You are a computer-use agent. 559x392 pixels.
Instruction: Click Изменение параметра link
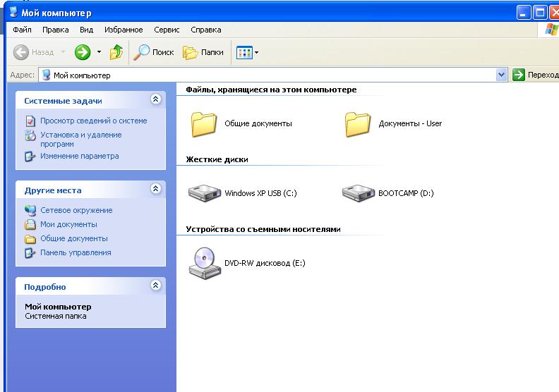point(80,156)
